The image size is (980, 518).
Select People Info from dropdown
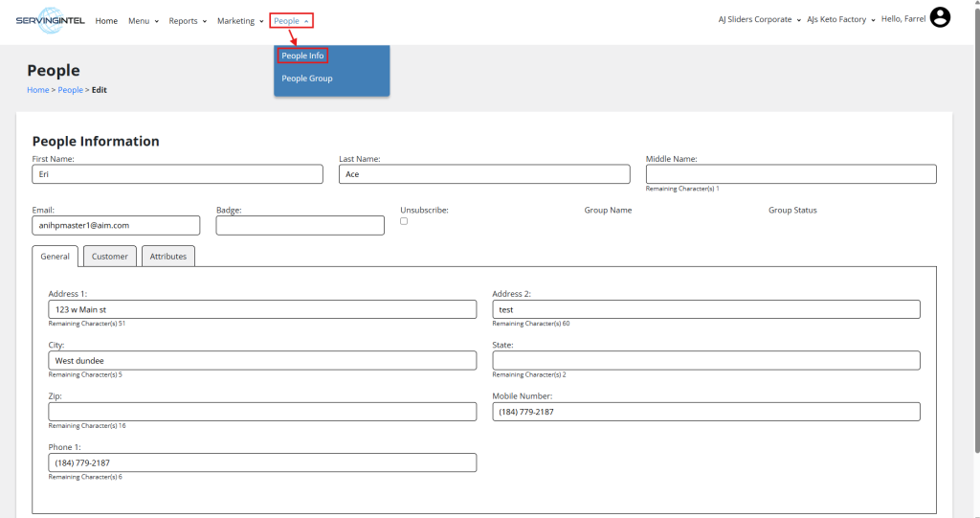[302, 56]
